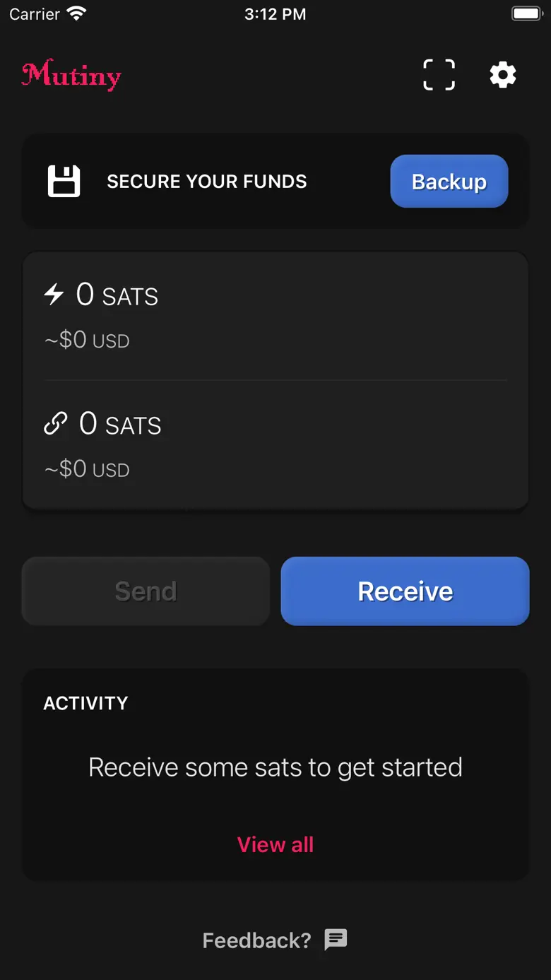
Task: Tap the on-chain 0 SATS balance
Action: pyautogui.click(x=120, y=424)
